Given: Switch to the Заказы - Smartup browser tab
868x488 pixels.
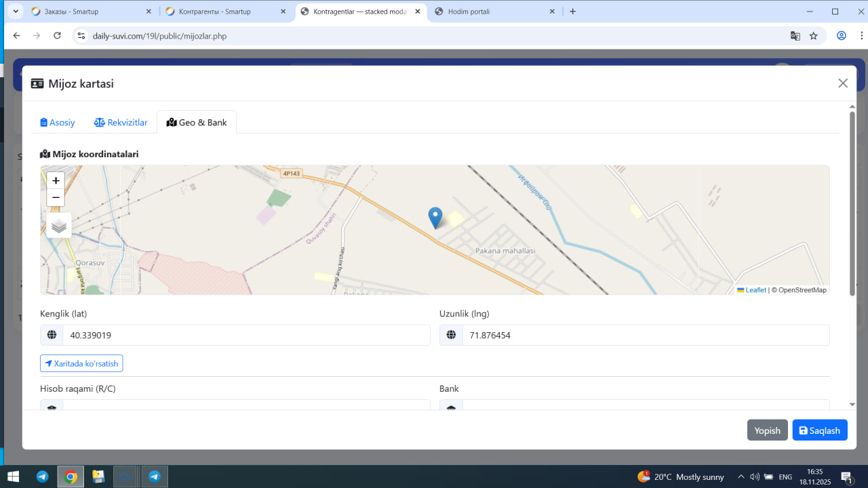Looking at the screenshot, I should [90, 12].
